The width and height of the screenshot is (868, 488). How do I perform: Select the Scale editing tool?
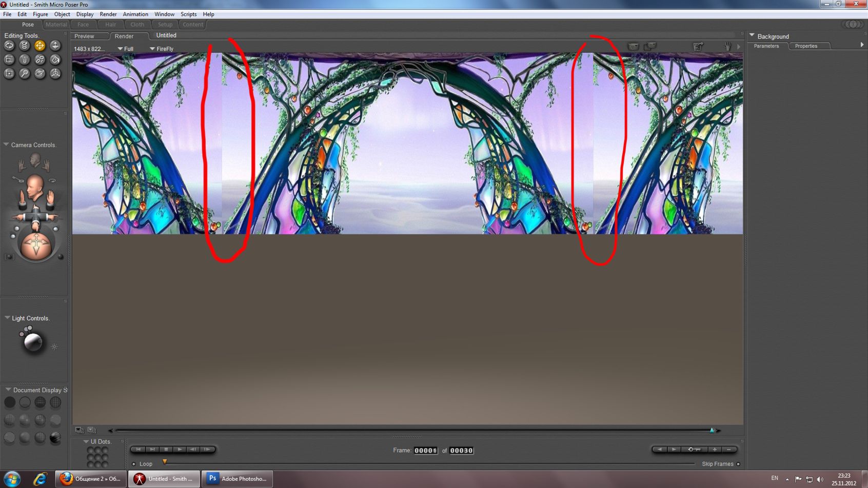[9, 59]
